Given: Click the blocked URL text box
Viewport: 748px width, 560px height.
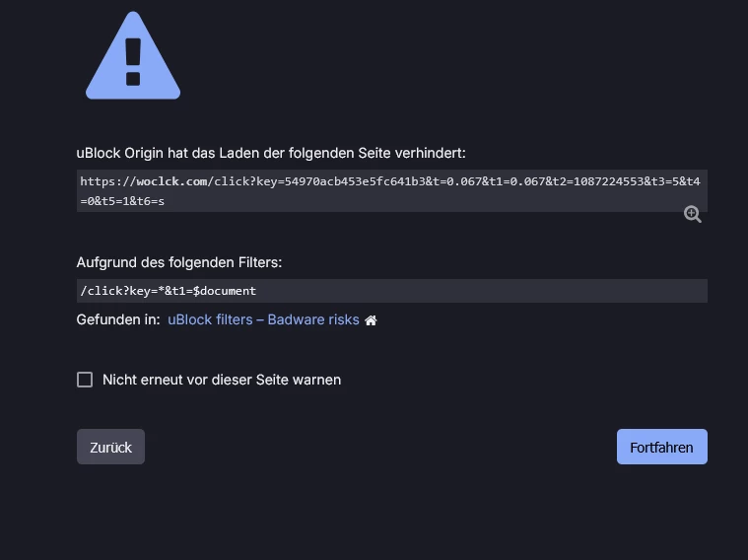Looking at the screenshot, I should tap(391, 190).
